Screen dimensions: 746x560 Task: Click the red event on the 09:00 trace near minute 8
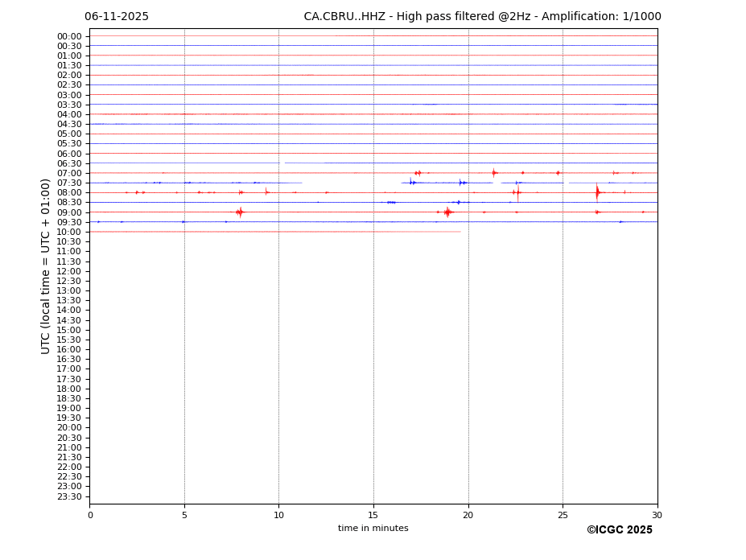[x=239, y=212]
